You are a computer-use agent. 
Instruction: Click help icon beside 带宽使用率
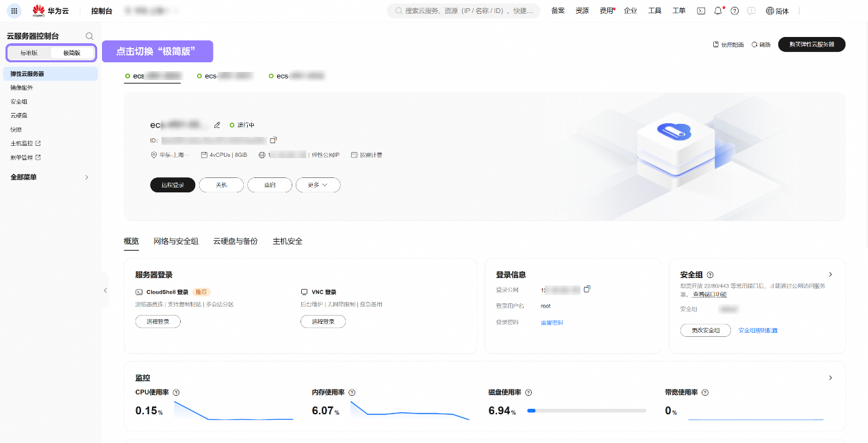[x=704, y=392]
